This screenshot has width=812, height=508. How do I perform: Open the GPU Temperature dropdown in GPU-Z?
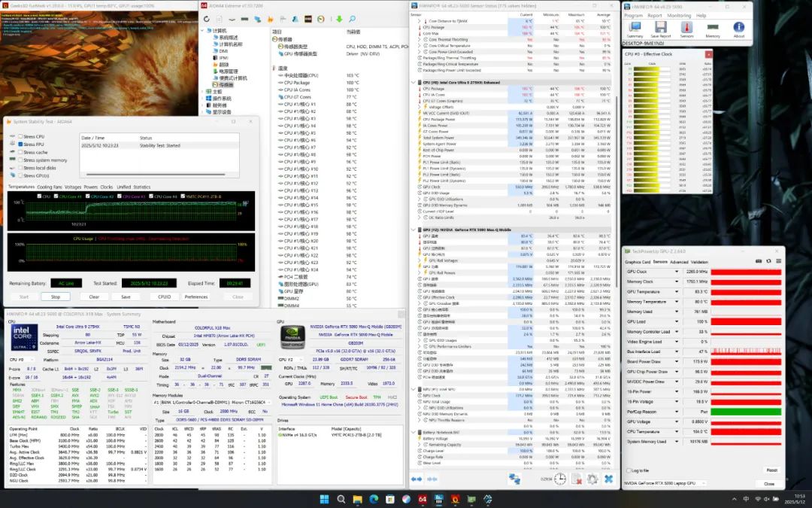[x=677, y=292]
